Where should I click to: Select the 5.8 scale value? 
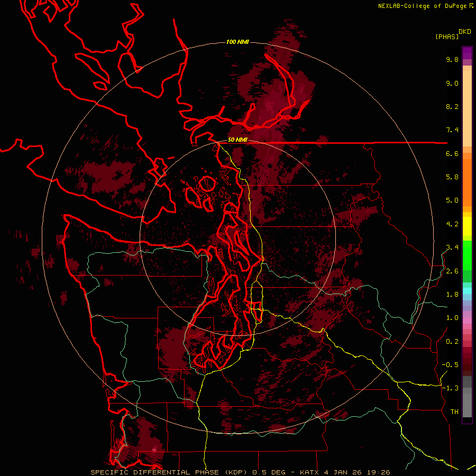452,177
